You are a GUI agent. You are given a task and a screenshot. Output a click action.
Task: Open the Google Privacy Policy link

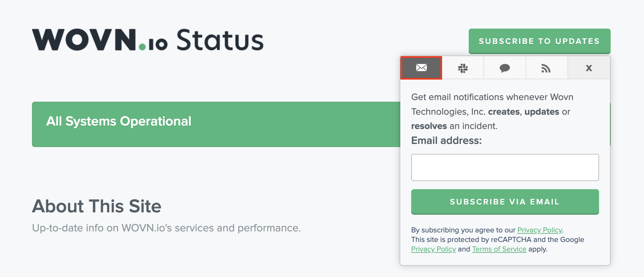pos(433,249)
